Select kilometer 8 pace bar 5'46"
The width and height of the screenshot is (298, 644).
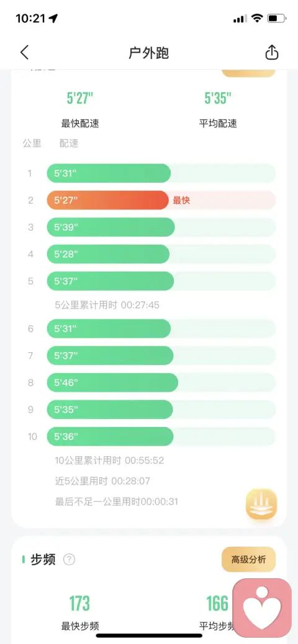tap(112, 382)
